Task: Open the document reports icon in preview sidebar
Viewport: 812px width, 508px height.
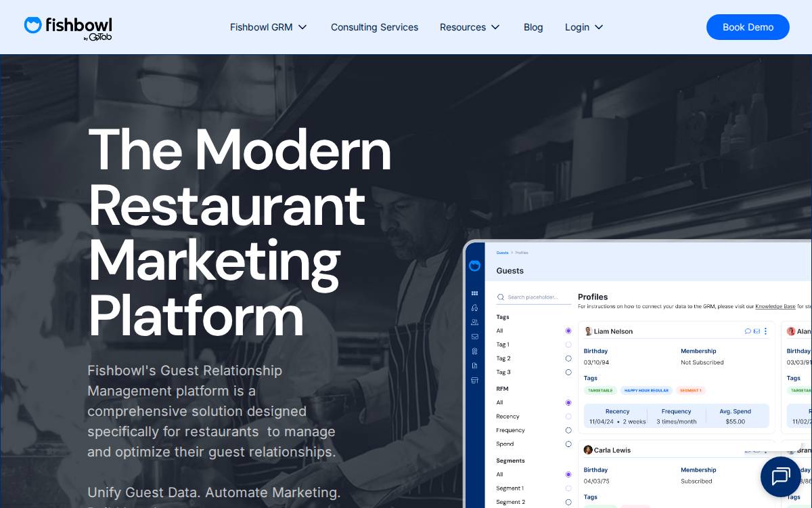Action: click(x=475, y=366)
